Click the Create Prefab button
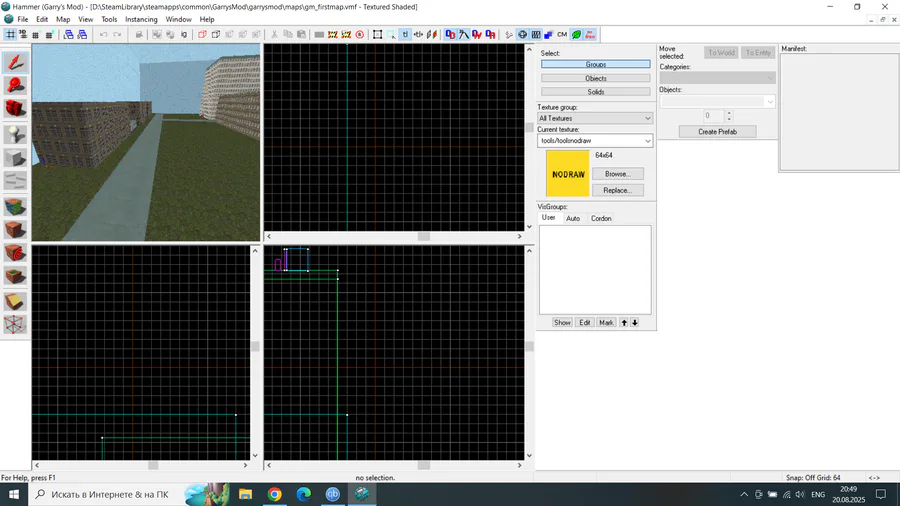The height and width of the screenshot is (506, 900). [717, 131]
